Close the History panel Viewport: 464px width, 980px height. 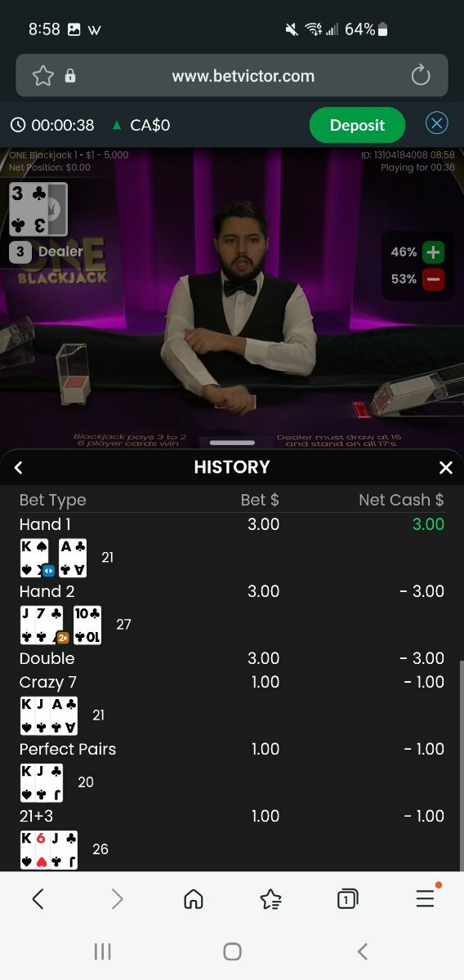[x=445, y=468]
